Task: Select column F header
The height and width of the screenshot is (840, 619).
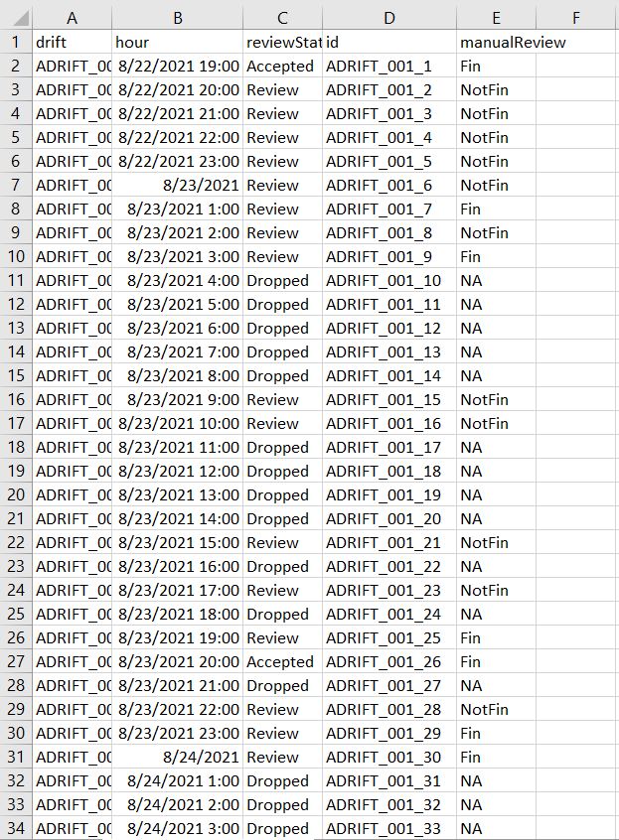Action: [576, 18]
